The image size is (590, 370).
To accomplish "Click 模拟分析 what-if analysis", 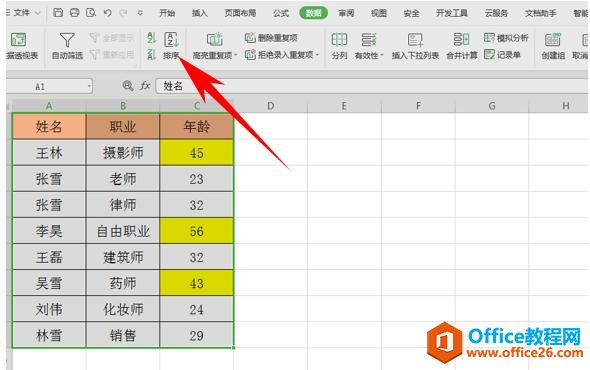I will click(506, 38).
